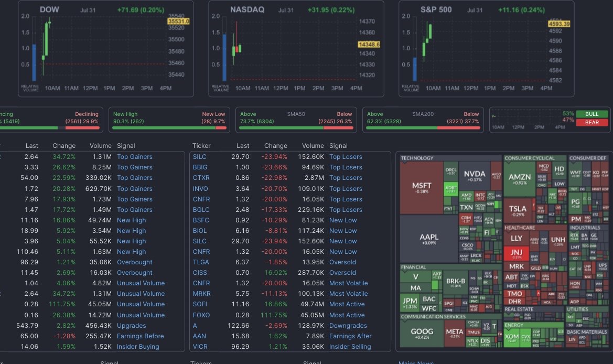
Task: Click the FINANCIAL sector label on the map
Action: (x=413, y=267)
